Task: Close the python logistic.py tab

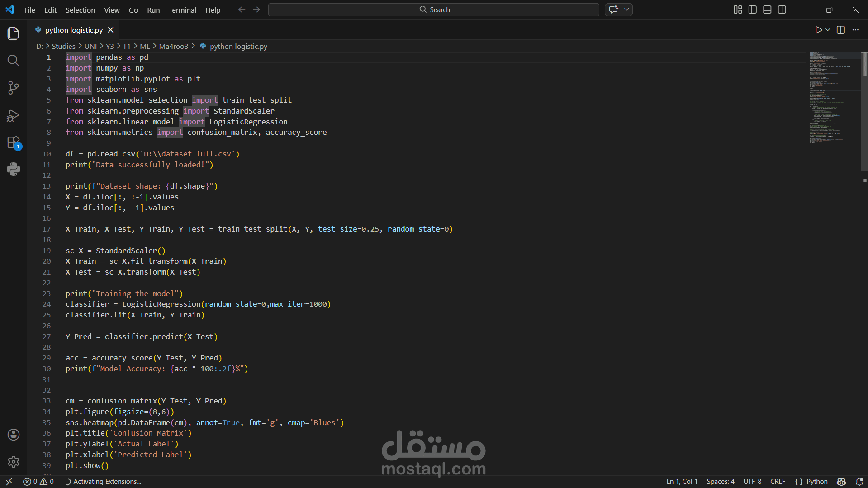Action: tap(111, 30)
